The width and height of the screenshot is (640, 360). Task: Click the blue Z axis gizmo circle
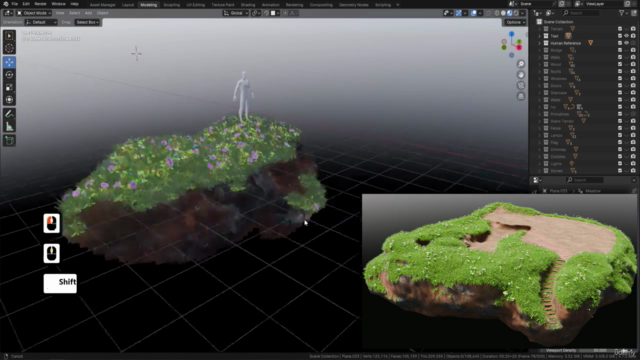(511, 34)
